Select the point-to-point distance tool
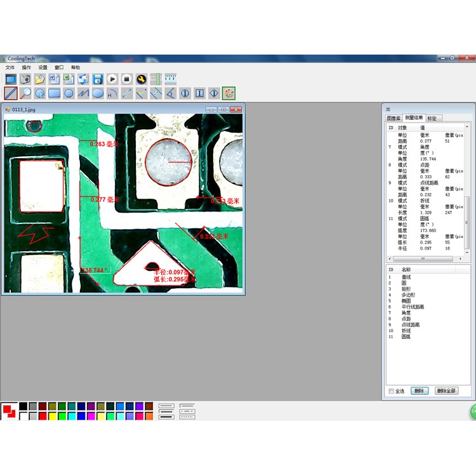This screenshot has height=476, width=476. [x=127, y=93]
